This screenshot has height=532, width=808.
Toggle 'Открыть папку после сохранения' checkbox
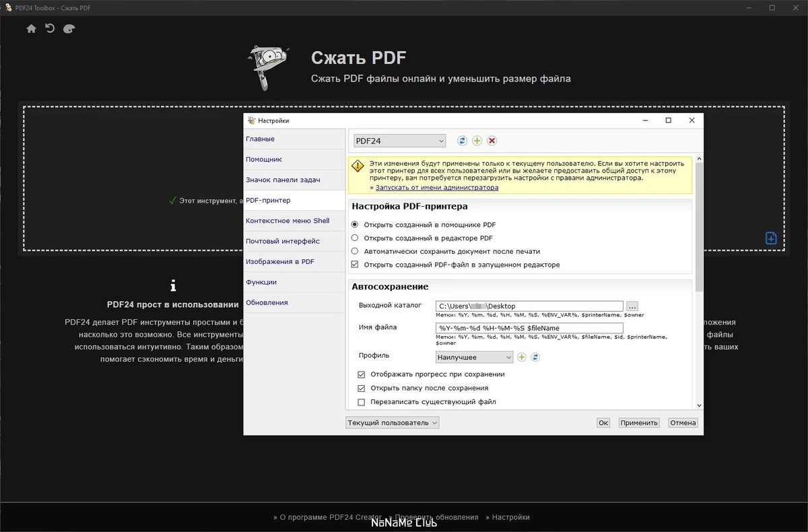click(x=362, y=388)
